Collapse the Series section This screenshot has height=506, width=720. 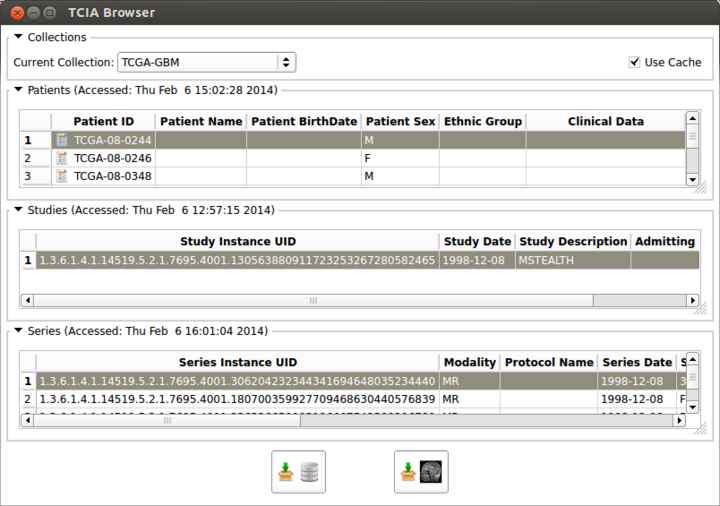(x=18, y=331)
